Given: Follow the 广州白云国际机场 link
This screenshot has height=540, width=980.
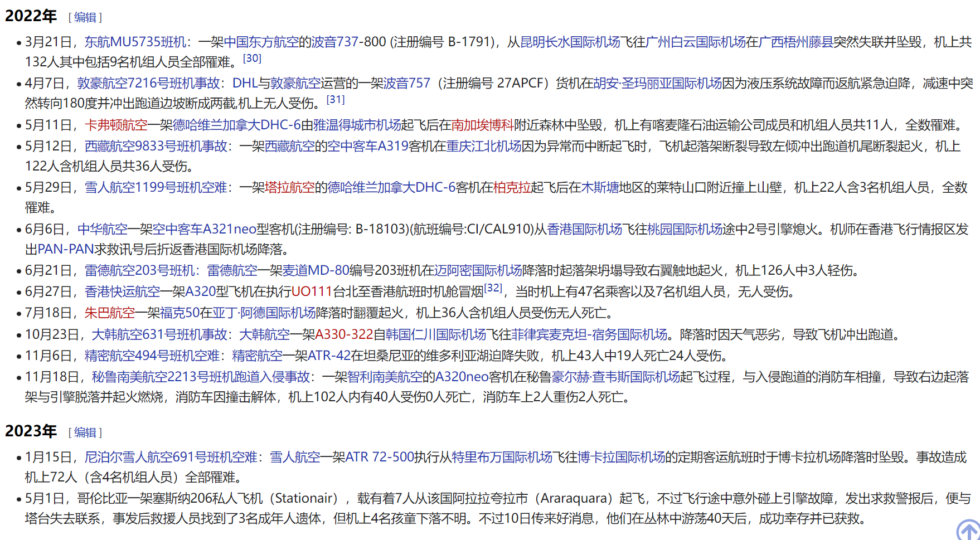Looking at the screenshot, I should pyautogui.click(x=695, y=42).
